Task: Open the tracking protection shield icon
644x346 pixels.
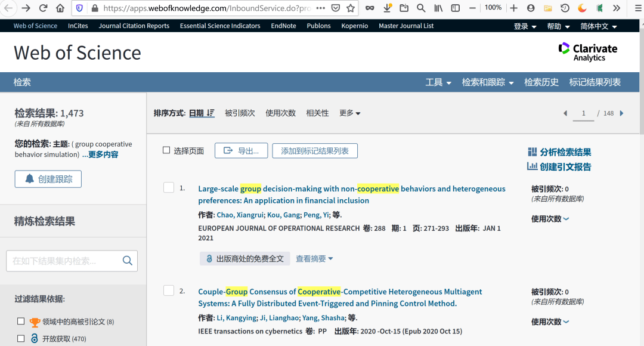Action: [80, 8]
